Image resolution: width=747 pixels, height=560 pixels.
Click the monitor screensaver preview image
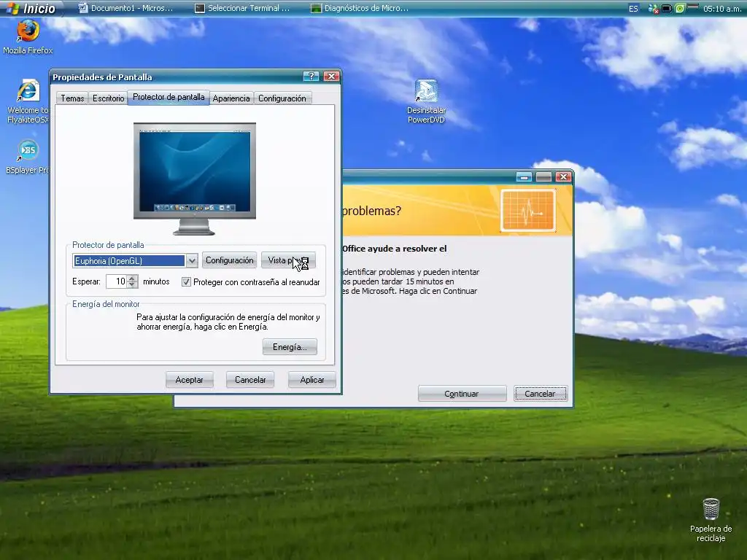click(x=194, y=179)
